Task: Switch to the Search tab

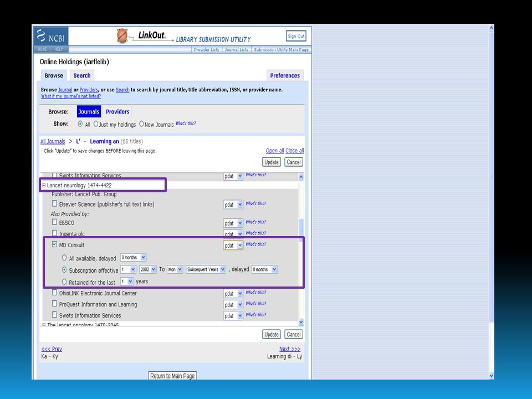Action: [x=82, y=75]
